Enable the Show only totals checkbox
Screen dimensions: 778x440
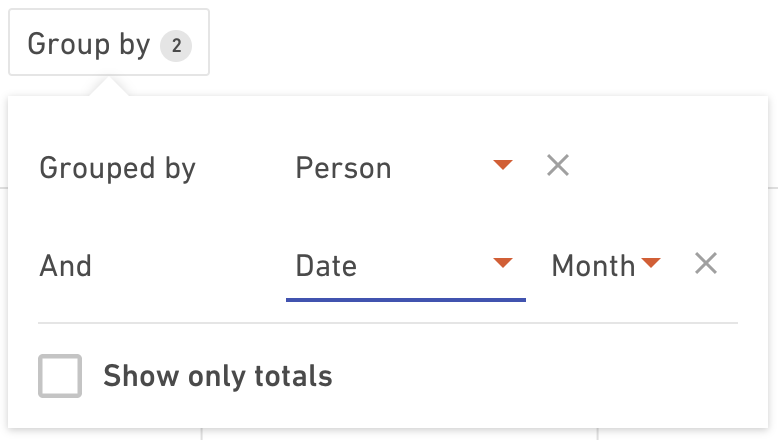point(60,376)
